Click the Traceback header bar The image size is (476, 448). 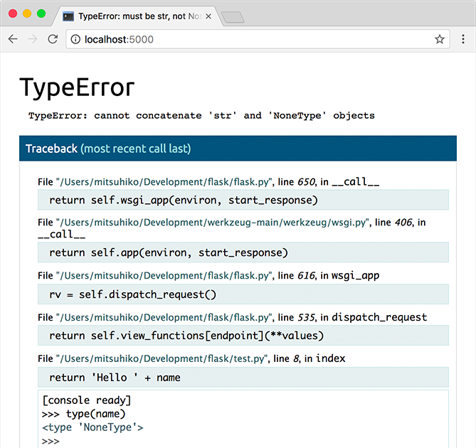pos(238,149)
